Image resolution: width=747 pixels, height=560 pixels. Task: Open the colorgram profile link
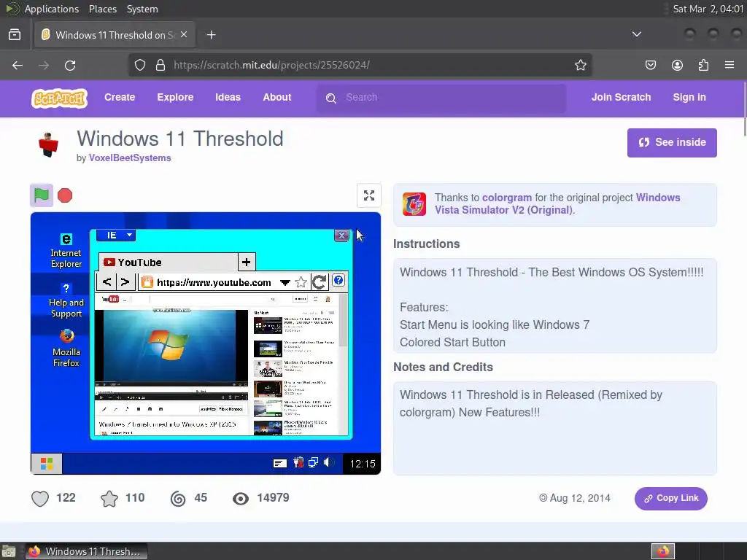(507, 198)
